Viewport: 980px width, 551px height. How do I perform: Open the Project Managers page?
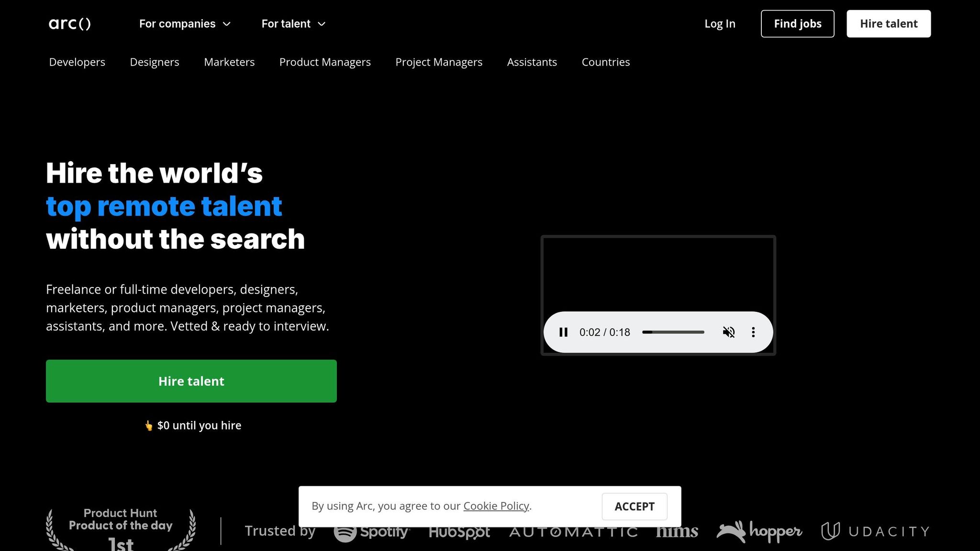(439, 62)
